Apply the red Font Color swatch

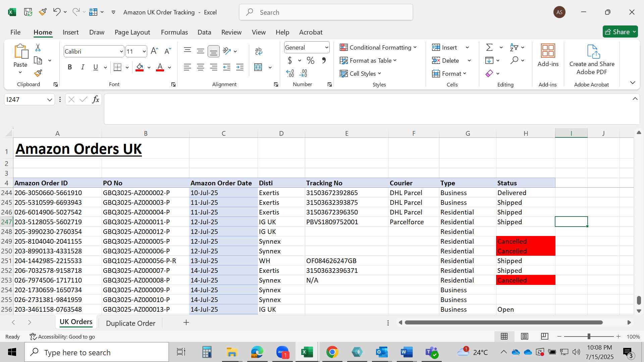[160, 67]
